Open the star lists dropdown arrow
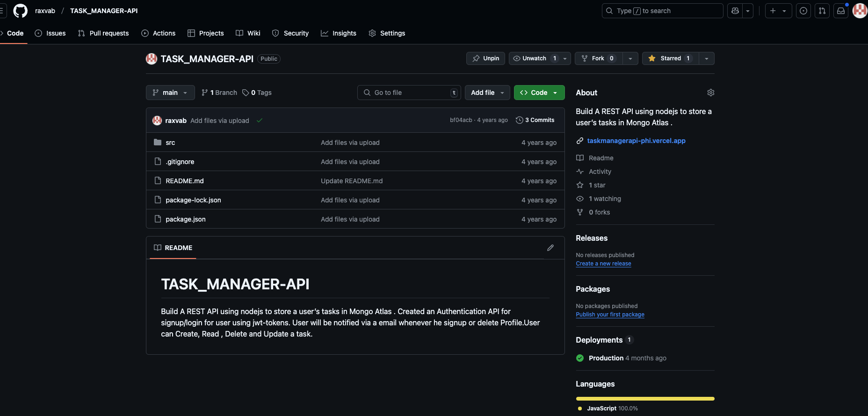868x416 pixels. click(707, 58)
